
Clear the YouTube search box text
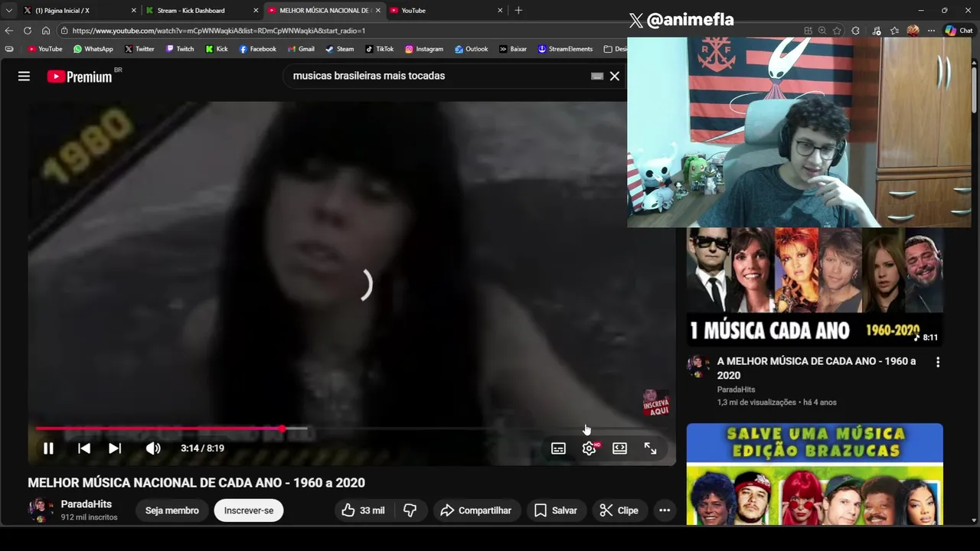[614, 76]
